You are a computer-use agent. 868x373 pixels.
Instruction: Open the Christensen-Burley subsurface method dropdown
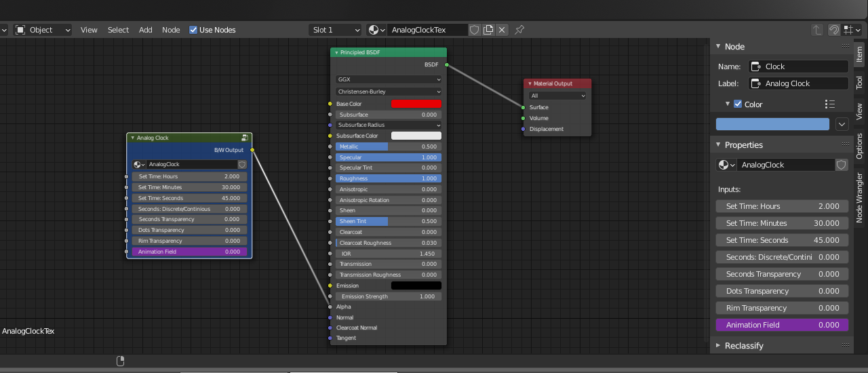point(389,92)
